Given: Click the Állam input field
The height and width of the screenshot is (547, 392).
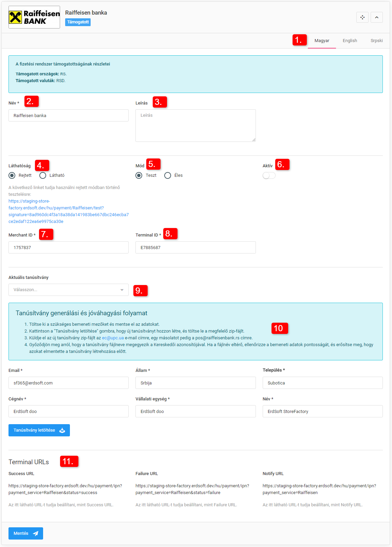Looking at the screenshot, I should pos(195,383).
